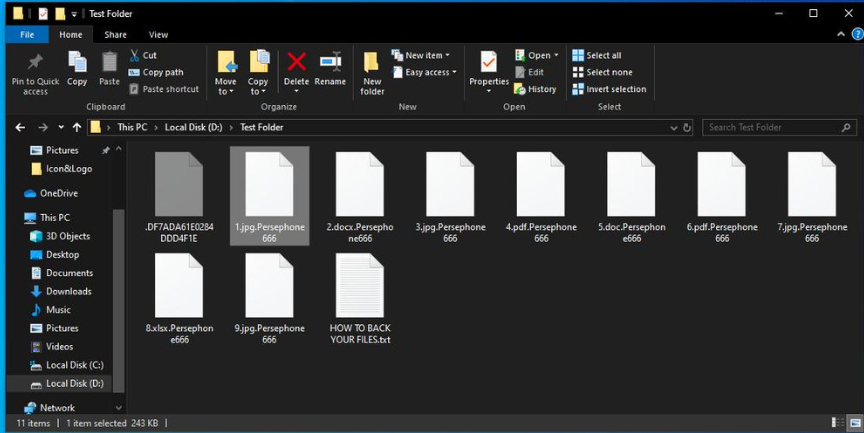This screenshot has width=864, height=433.
Task: Switch to details view in status bar
Action: click(836, 423)
